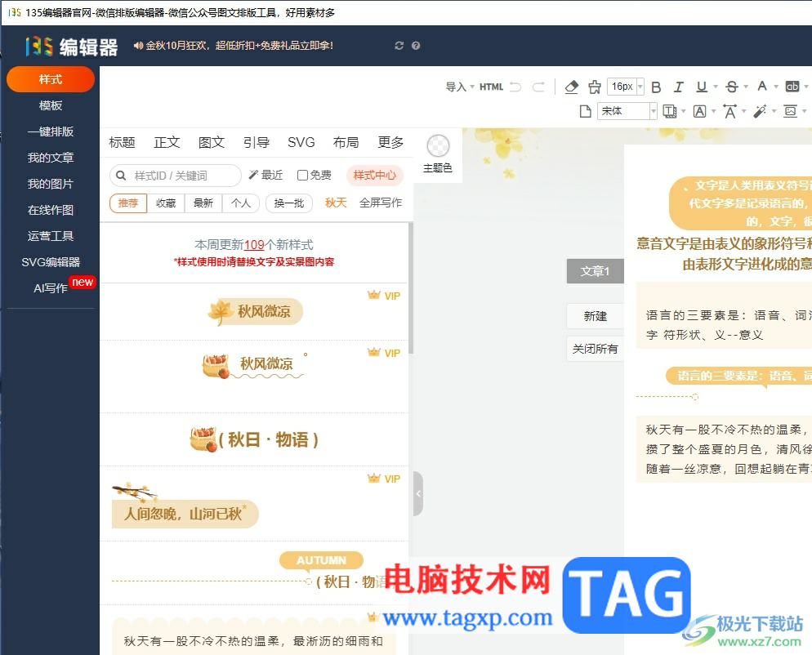Expand the font color options arrow
The width and height of the screenshot is (812, 655).
click(776, 87)
